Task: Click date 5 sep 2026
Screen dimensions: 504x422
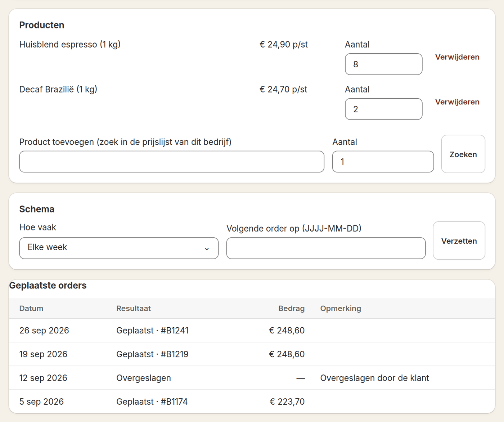Action: [x=41, y=402]
